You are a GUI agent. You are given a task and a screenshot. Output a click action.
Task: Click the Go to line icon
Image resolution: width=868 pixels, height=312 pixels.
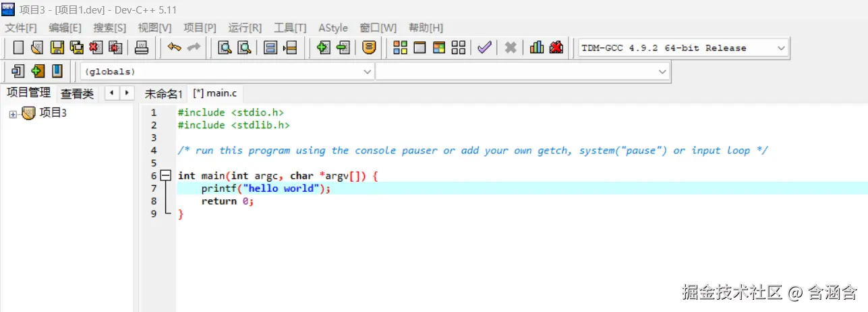click(x=290, y=48)
